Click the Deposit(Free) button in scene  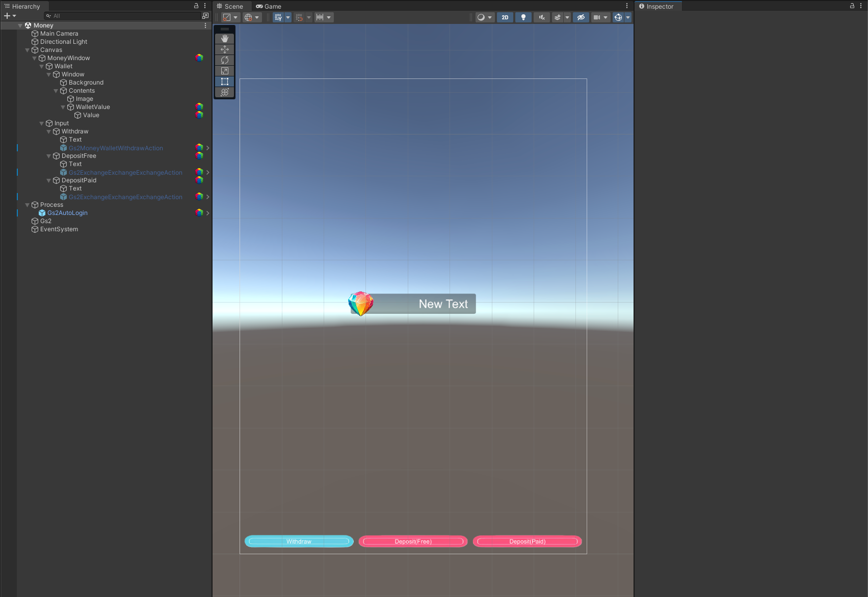[x=413, y=541]
